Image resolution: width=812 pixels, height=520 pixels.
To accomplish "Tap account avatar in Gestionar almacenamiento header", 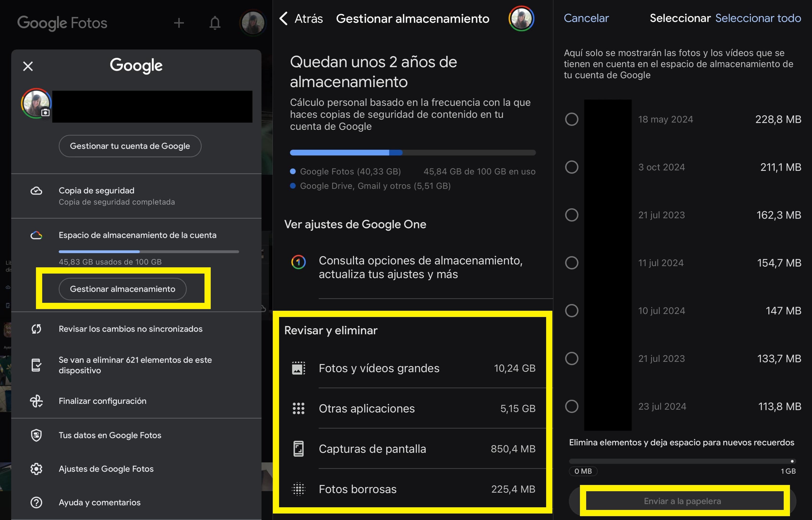I will coord(521,18).
